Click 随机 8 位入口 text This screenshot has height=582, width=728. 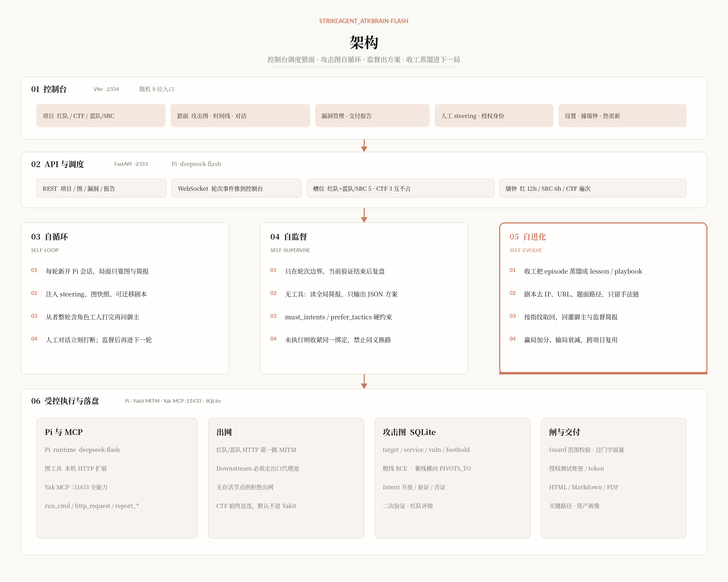pos(157,89)
